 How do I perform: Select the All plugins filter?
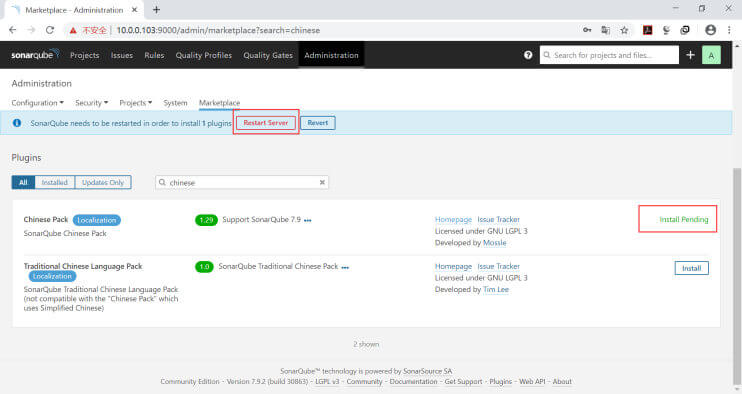click(23, 182)
